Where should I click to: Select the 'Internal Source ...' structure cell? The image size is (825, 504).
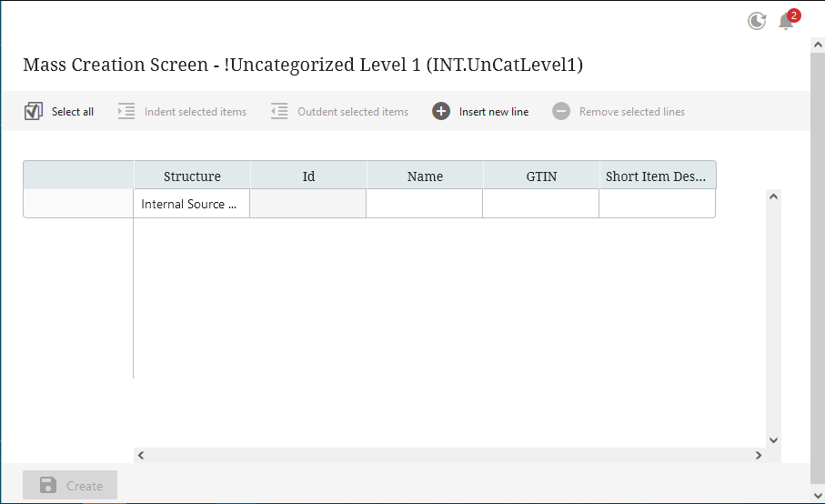[x=192, y=204]
